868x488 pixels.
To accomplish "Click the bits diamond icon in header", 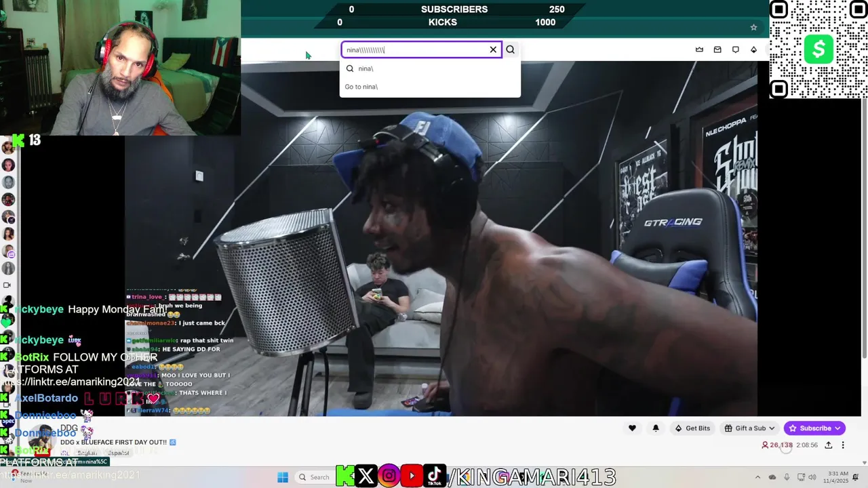I will [x=753, y=49].
